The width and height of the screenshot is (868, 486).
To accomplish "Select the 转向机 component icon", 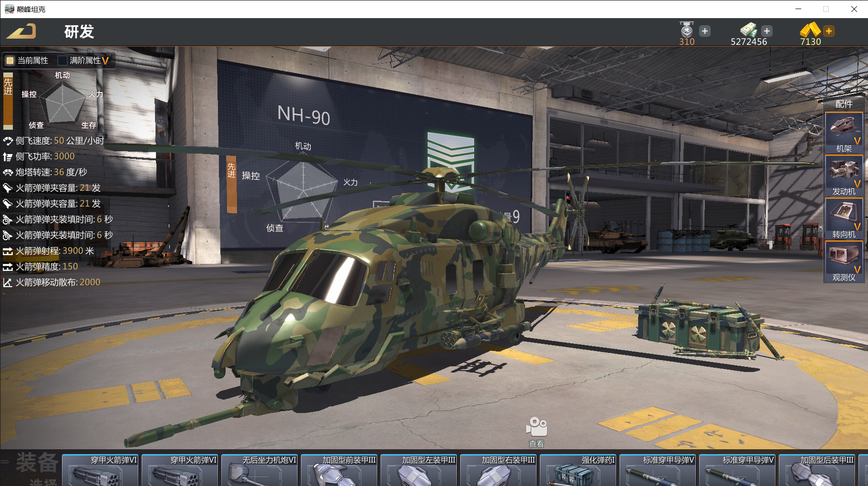I will (844, 219).
